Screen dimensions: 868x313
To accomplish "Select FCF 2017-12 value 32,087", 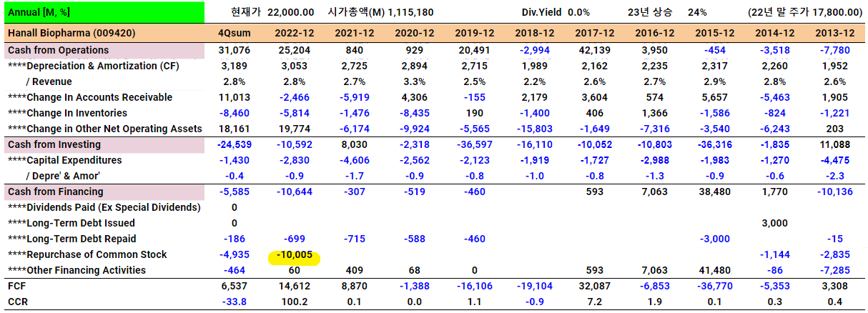I will [594, 286].
